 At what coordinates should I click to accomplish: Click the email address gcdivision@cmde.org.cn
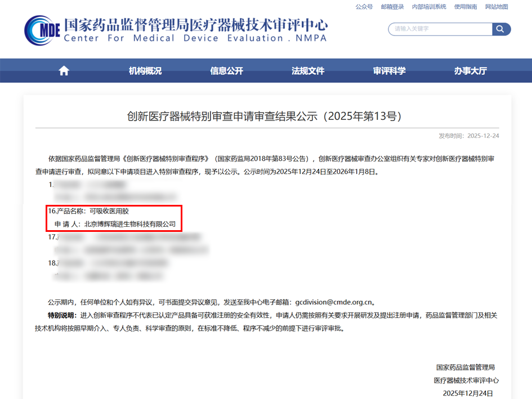point(334,302)
